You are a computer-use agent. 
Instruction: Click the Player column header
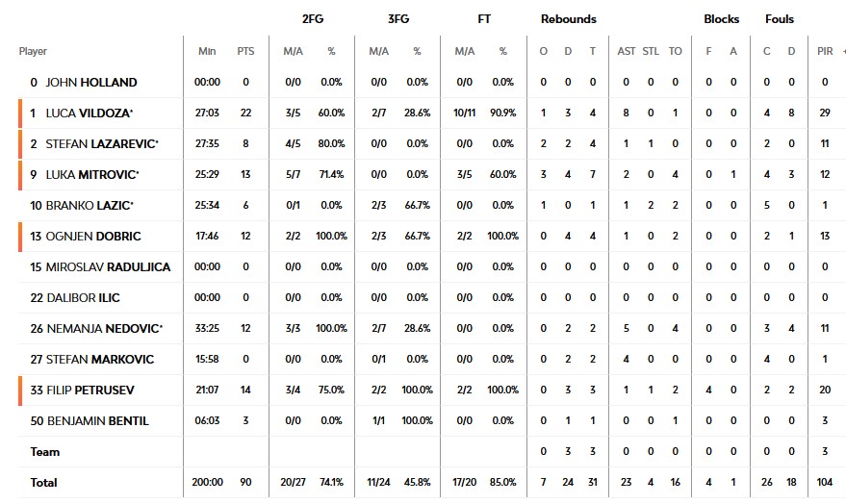click(33, 51)
